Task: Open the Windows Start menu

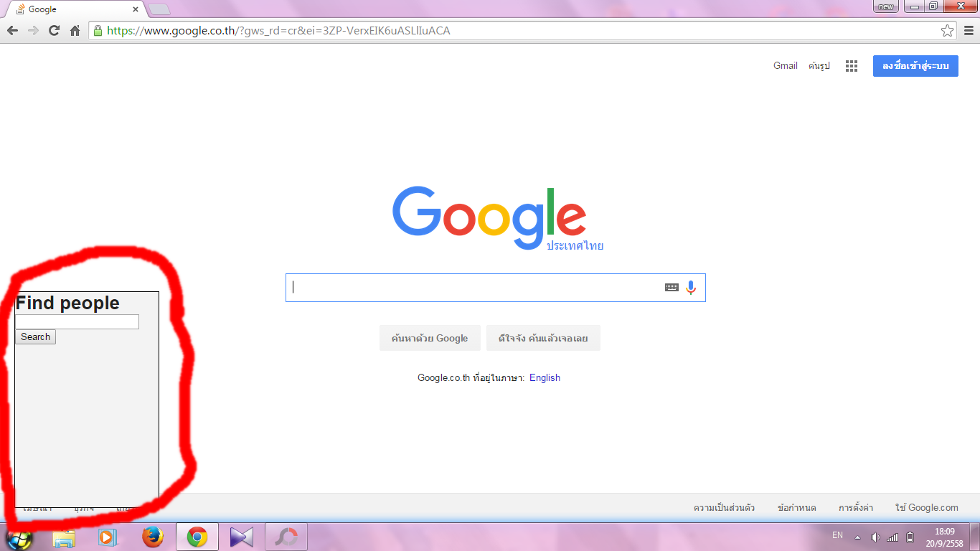Action: (x=19, y=537)
